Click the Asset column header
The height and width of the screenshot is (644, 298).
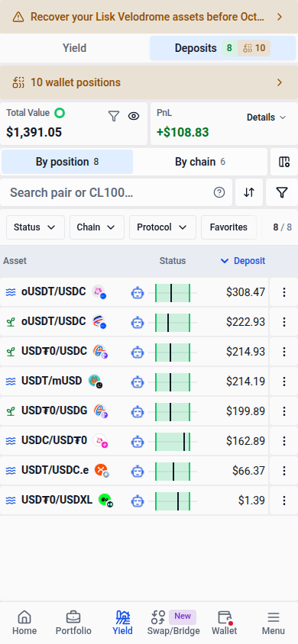pos(15,261)
